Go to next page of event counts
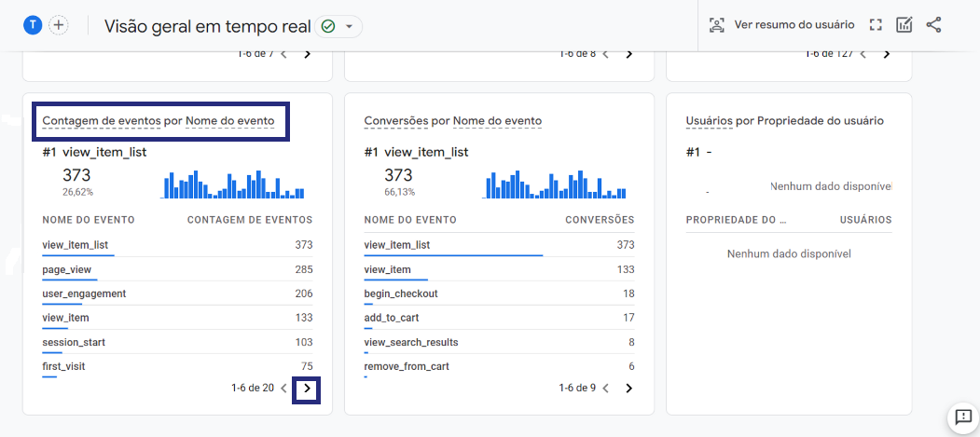980x437 pixels. [306, 389]
